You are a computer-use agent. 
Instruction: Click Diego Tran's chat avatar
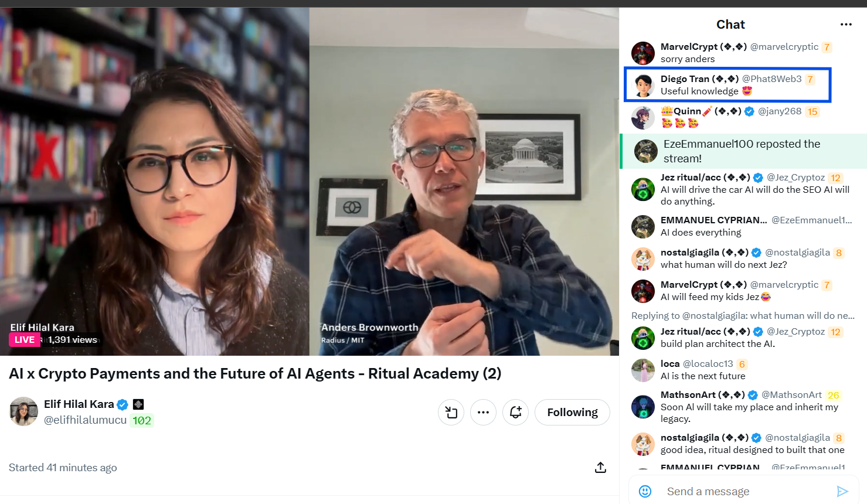pos(643,86)
